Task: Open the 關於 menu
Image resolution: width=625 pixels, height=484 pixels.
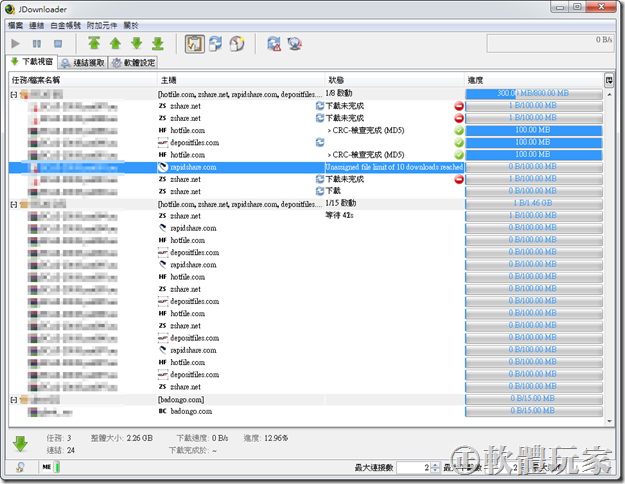Action: (130, 26)
